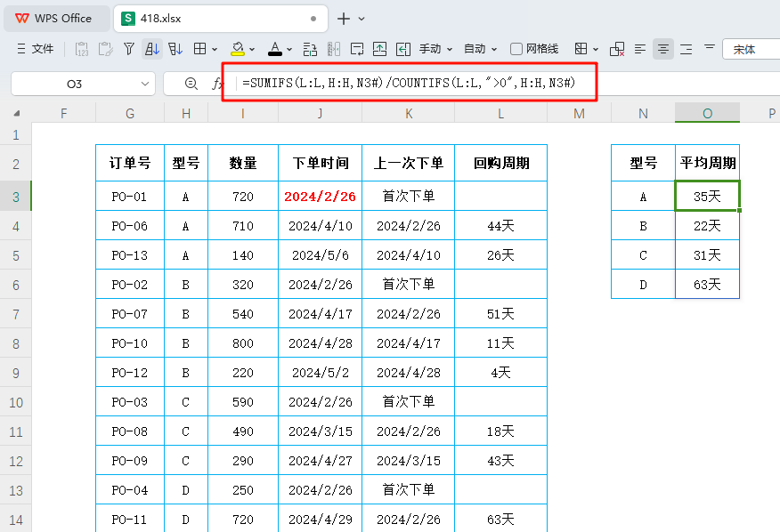Click the 首次下单 cell in PO-03 row
Screen dimensions: 780x532
pyautogui.click(x=409, y=402)
